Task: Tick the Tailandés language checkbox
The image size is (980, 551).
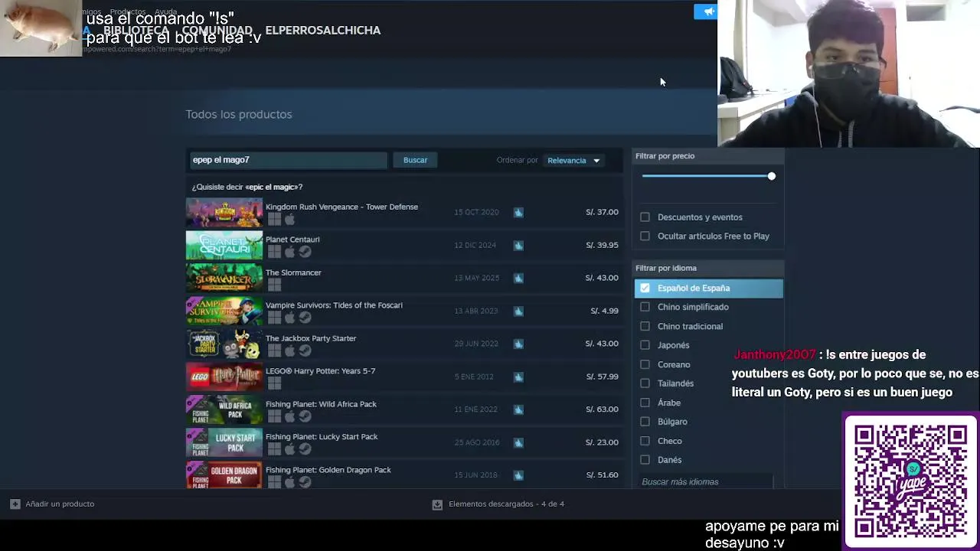Action: [645, 383]
